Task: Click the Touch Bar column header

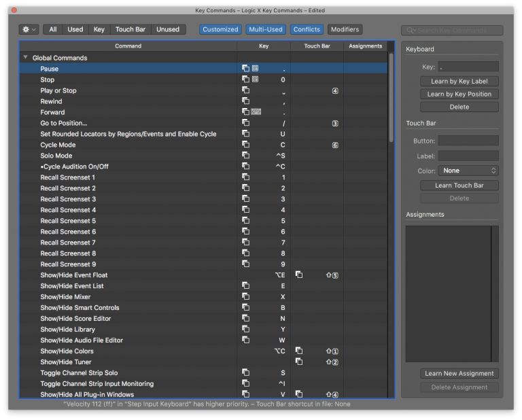Action: [x=317, y=46]
